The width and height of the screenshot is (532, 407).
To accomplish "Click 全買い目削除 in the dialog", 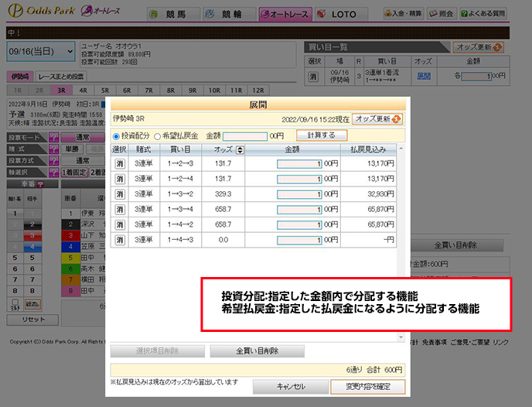I will tap(257, 351).
